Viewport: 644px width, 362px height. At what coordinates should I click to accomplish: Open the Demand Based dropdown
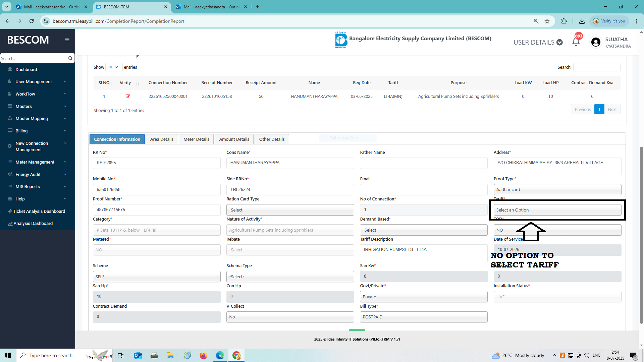pyautogui.click(x=424, y=230)
